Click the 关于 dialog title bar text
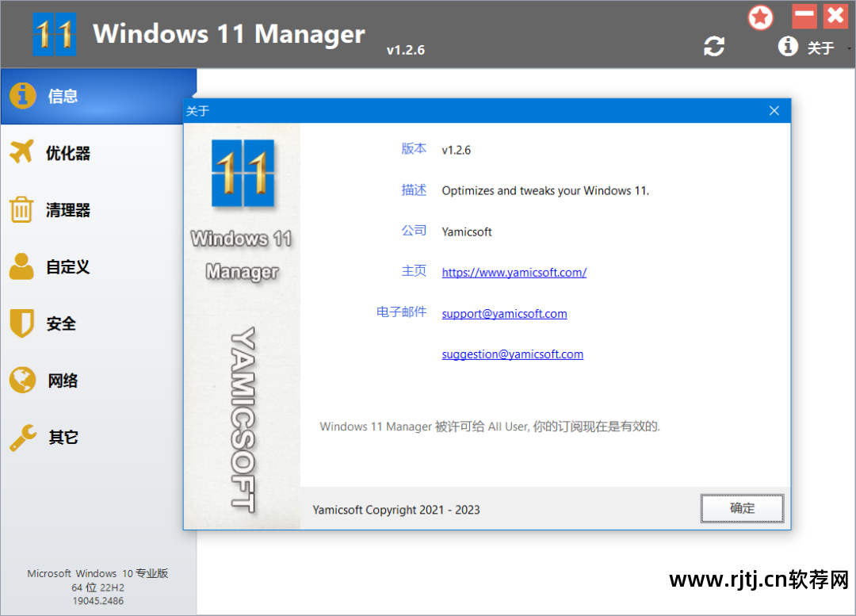Screen dimensions: 856x616 197,112
